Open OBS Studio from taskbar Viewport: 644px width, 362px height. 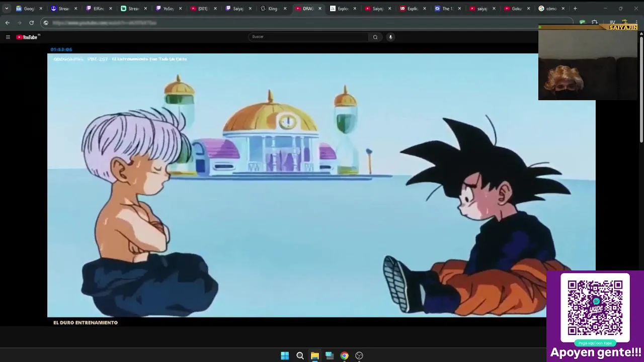359,355
